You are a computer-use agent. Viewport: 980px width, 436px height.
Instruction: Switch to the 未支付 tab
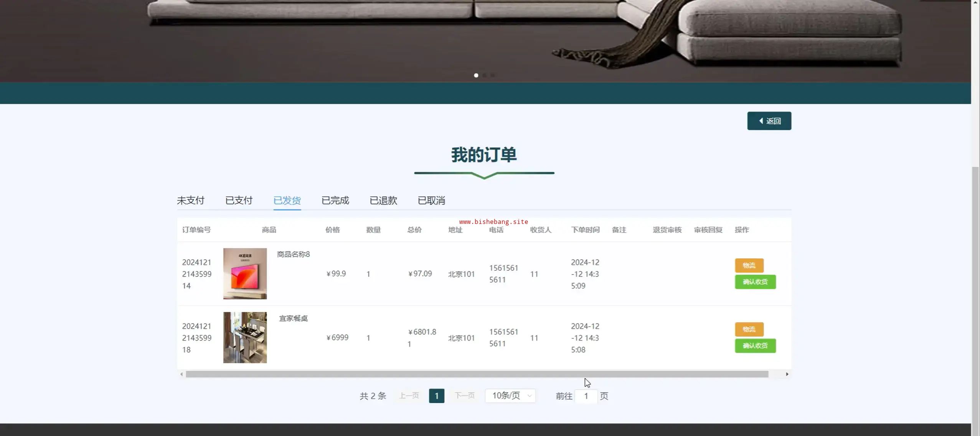pyautogui.click(x=190, y=200)
